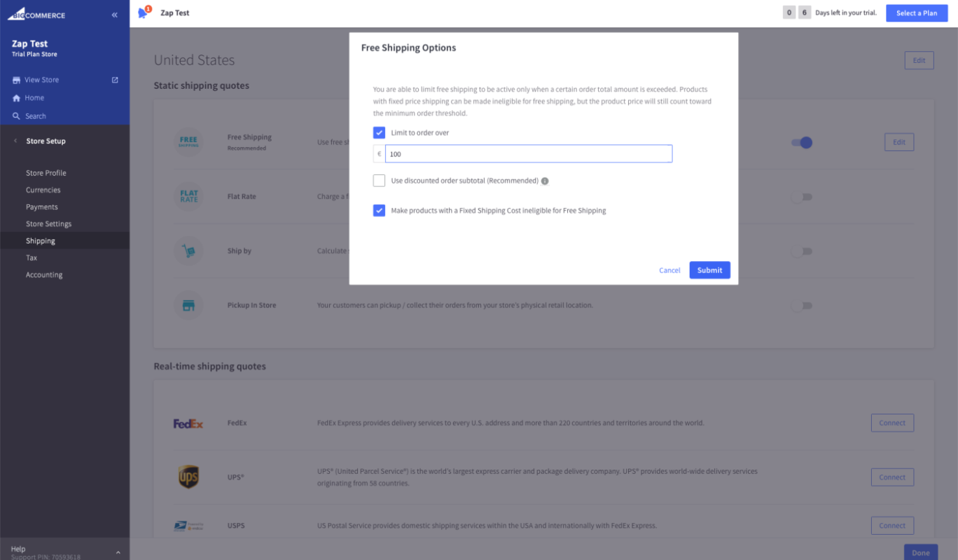The height and width of the screenshot is (560, 958).
Task: Click the BigCommerce logo
Action: pyautogui.click(x=38, y=15)
